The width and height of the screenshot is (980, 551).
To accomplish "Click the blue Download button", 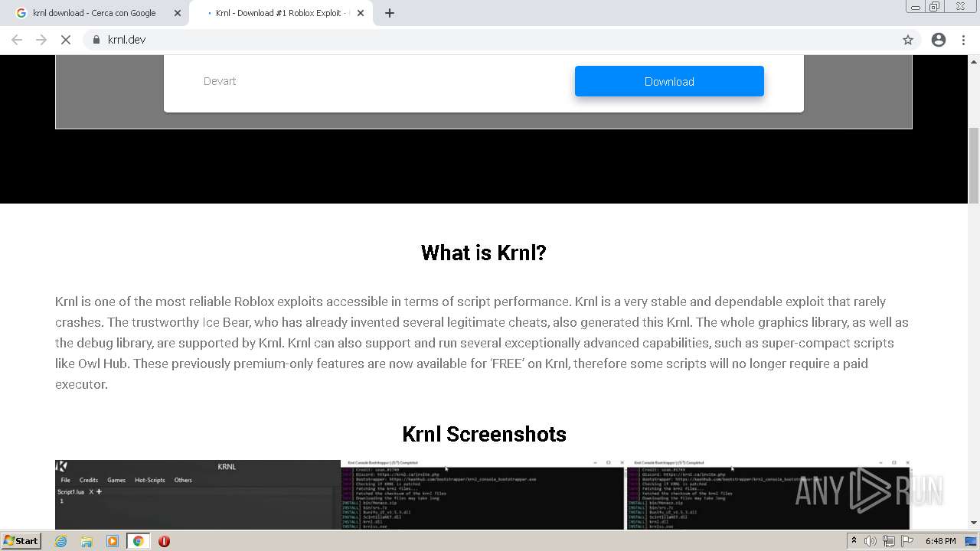I will click(x=669, y=81).
